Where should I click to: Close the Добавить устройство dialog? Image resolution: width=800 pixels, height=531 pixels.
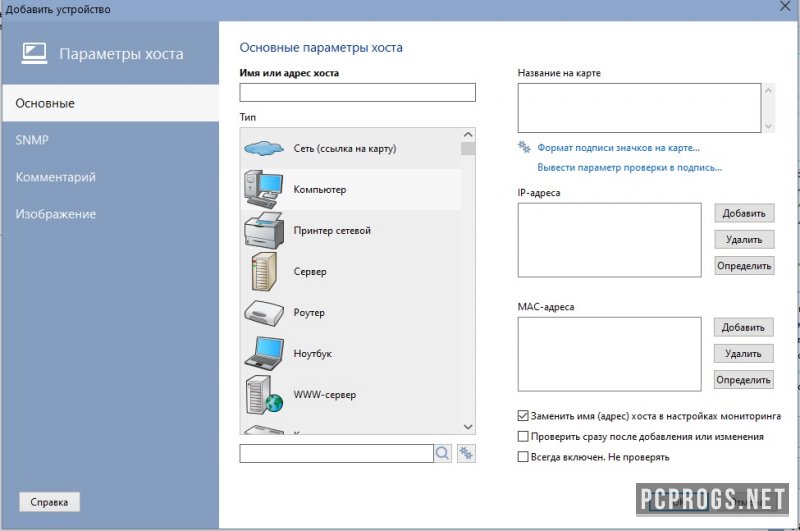click(x=785, y=7)
